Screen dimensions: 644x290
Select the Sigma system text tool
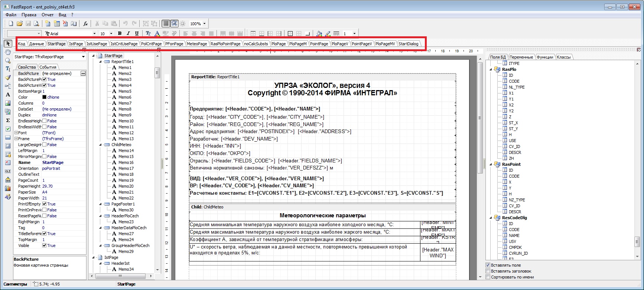(8, 120)
